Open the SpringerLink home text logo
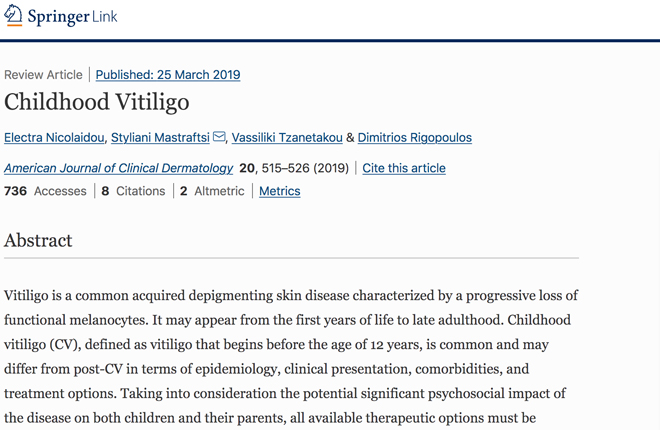660x430 pixels. click(x=72, y=16)
